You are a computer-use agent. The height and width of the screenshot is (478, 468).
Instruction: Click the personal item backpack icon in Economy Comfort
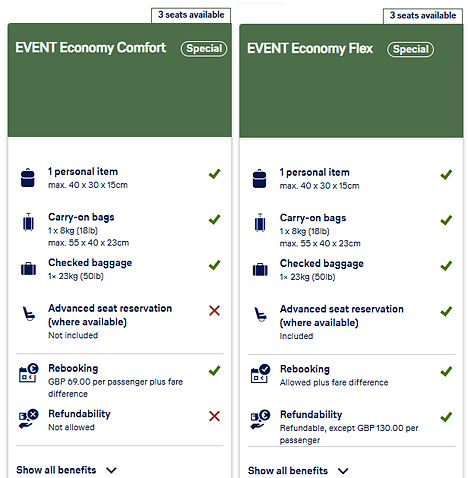pos(28,178)
